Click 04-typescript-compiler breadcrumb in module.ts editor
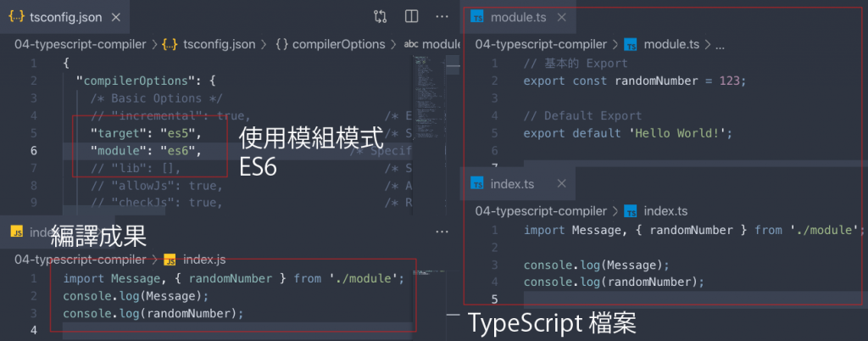Viewport: 868px width, 341px height. point(541,44)
